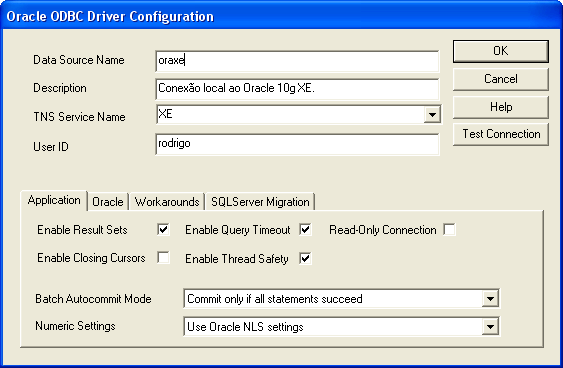Click the User ID label
This screenshot has height=368, width=563.
coord(51,147)
